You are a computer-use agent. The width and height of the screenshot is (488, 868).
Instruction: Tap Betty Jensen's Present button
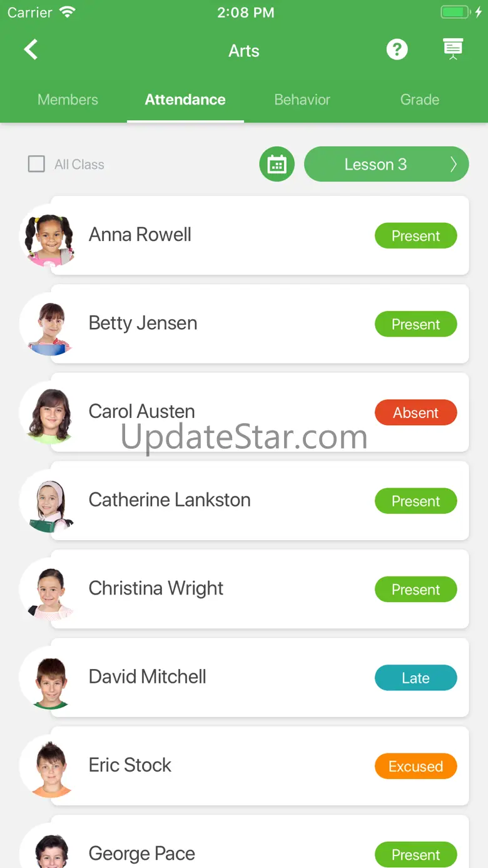[416, 325]
